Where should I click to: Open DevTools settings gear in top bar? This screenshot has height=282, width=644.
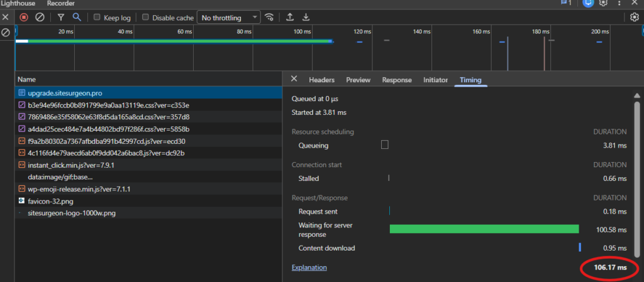coord(603,3)
